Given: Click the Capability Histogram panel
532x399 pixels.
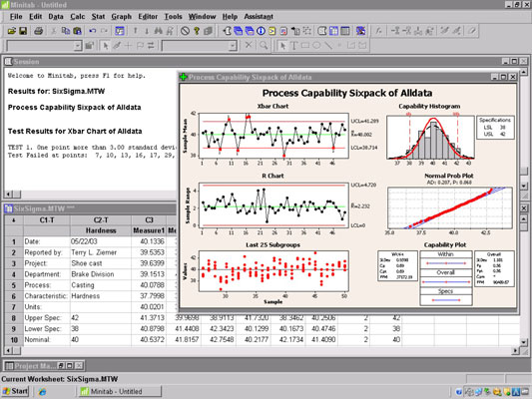Looking at the screenshot, I should coord(430,138).
